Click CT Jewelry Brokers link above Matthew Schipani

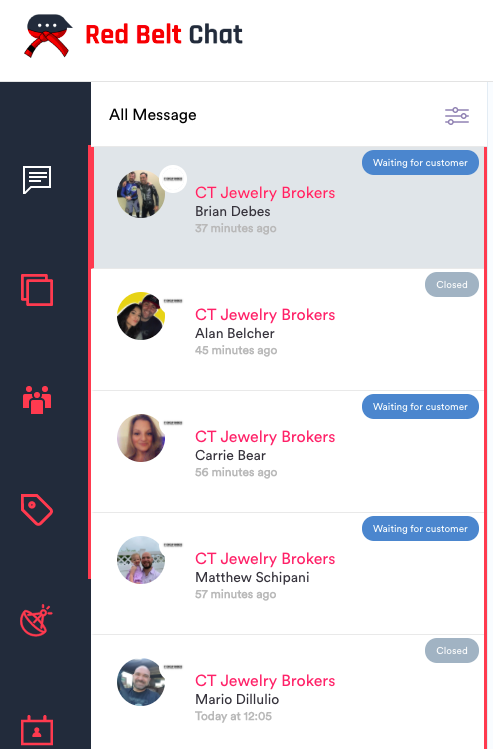(x=265, y=558)
